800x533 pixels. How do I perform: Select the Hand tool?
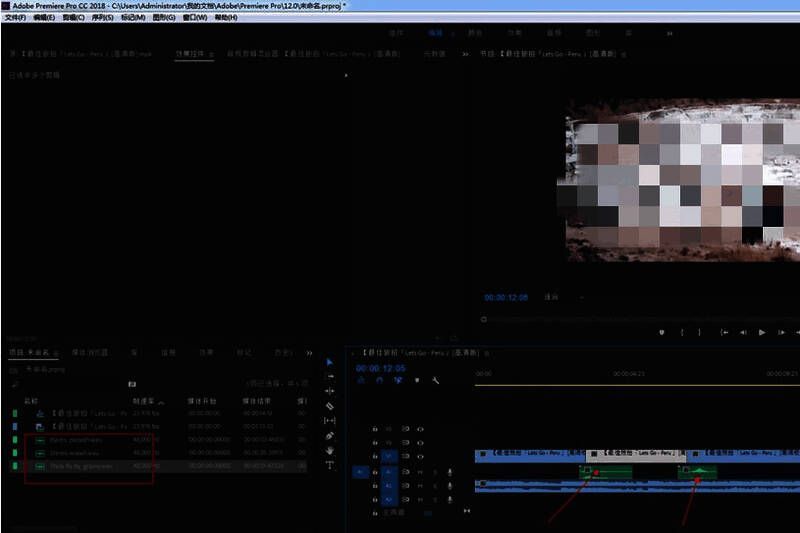(x=330, y=451)
